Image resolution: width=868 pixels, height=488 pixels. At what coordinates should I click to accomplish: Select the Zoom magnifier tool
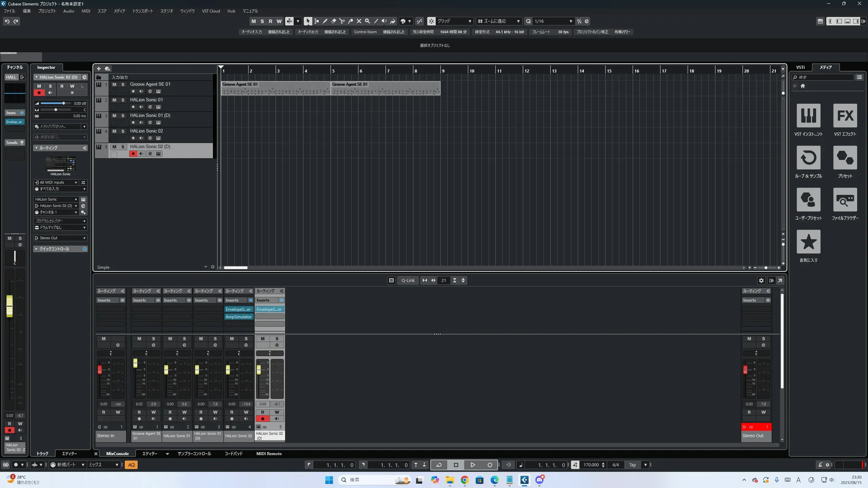tap(367, 21)
